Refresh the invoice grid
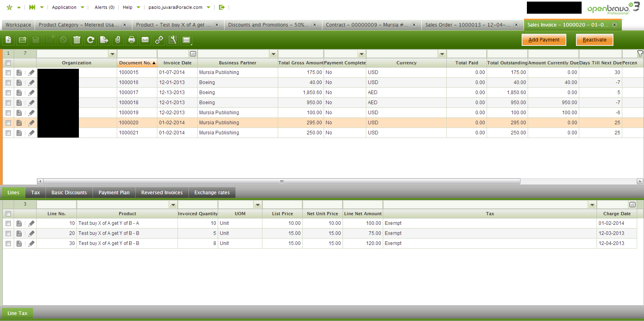 91,40
